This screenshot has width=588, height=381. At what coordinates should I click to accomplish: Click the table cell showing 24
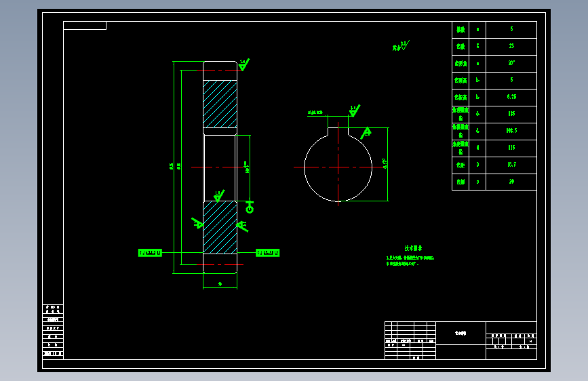point(511,182)
